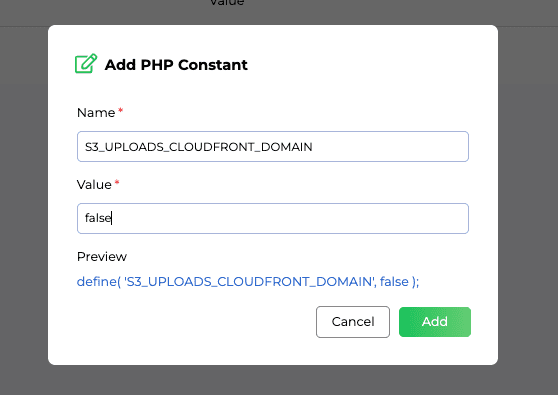The image size is (558, 395).
Task: Select the define() preview code text
Action: click(248, 282)
